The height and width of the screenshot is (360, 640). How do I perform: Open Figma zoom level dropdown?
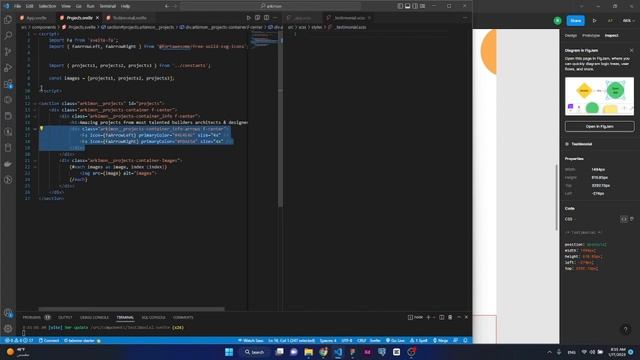[628, 20]
